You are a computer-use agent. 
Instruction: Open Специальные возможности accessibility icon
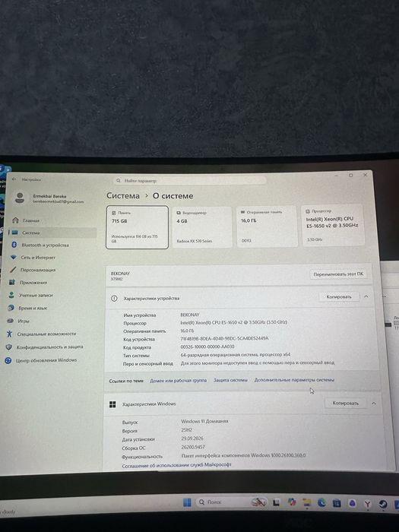pos(9,334)
